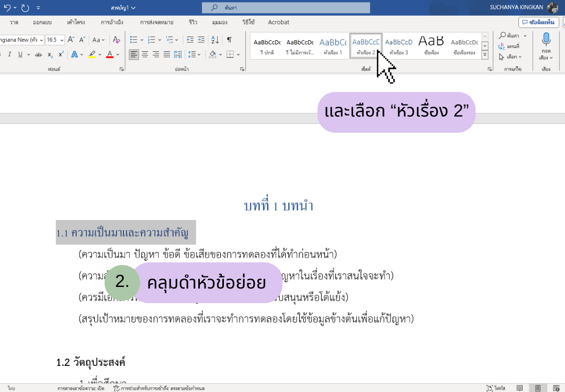This screenshot has height=392, width=565.
Task: Align text right
Action: (x=156, y=54)
